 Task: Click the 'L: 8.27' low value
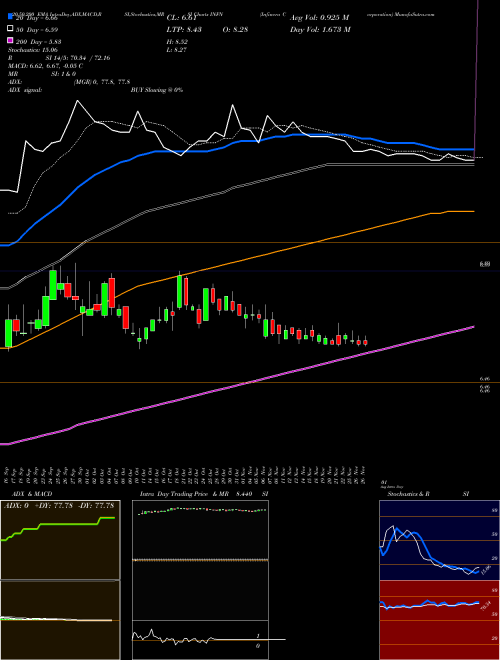(x=177, y=50)
